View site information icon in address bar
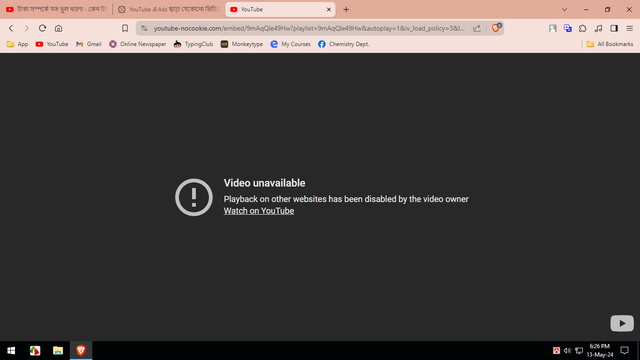This screenshot has height=360, width=640. click(x=144, y=28)
